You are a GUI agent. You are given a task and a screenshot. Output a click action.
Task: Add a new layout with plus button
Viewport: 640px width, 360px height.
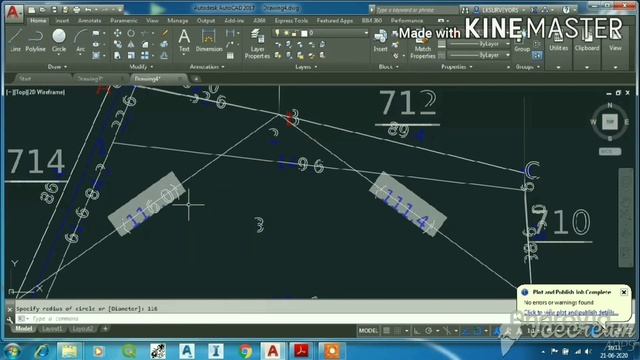(105, 328)
